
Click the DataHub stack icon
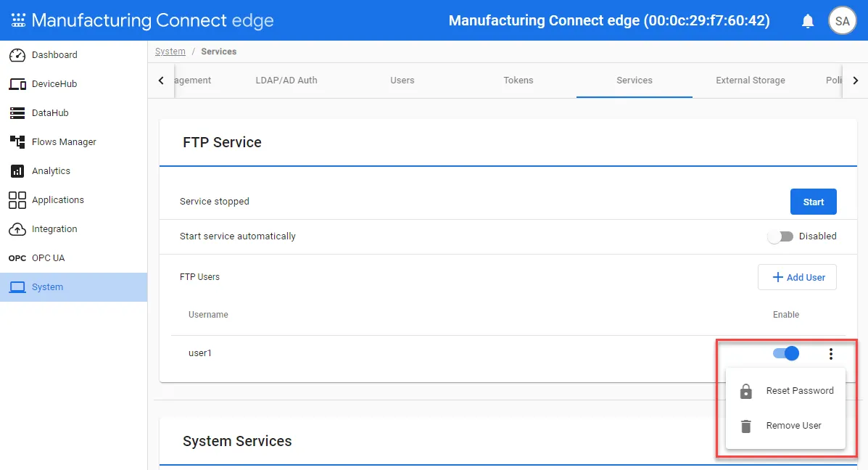[x=17, y=113]
